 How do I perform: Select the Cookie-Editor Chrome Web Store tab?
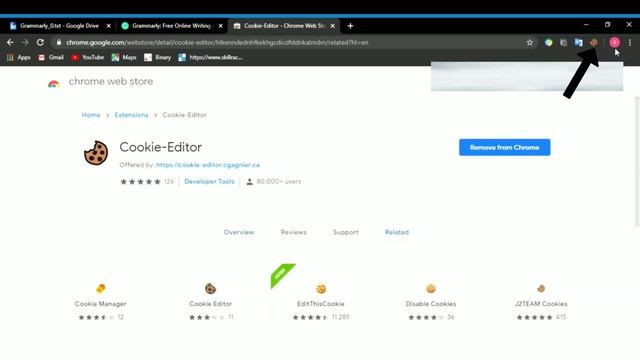click(x=283, y=26)
